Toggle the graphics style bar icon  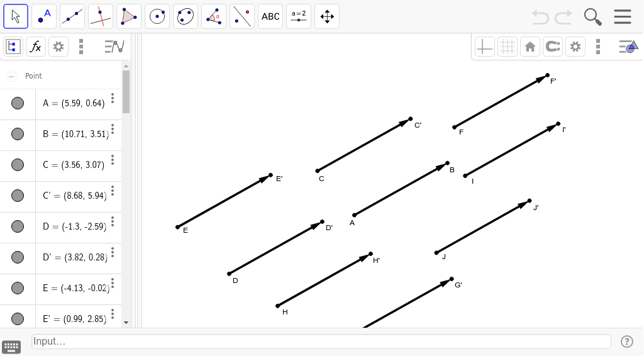(629, 47)
